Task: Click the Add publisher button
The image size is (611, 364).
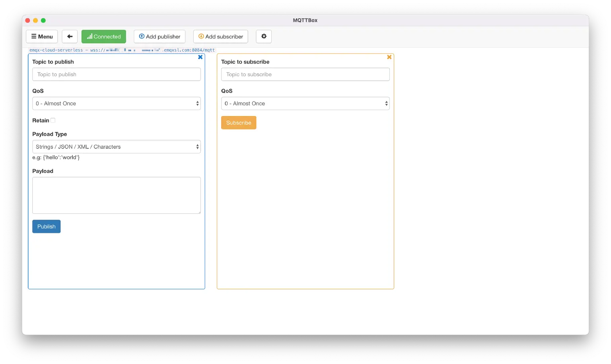Action: click(x=160, y=37)
